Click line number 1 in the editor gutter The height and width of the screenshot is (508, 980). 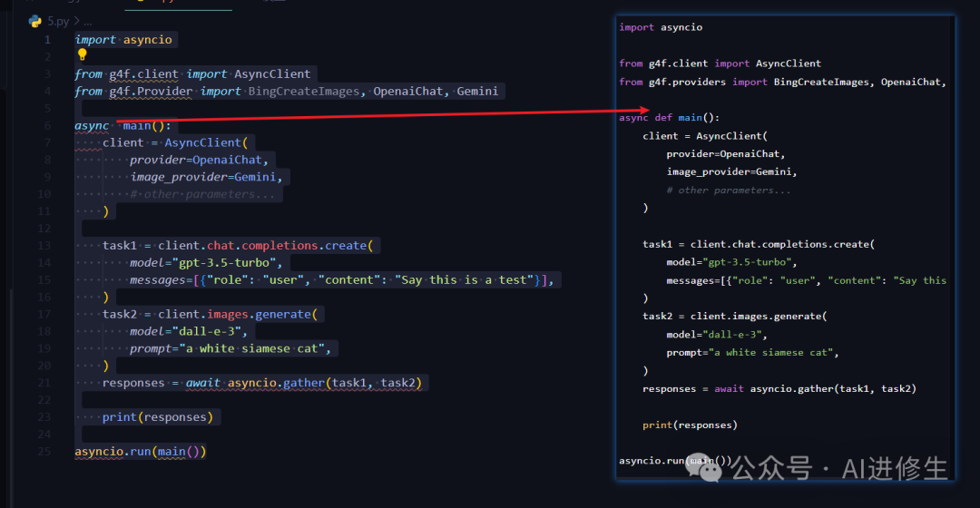[47, 39]
